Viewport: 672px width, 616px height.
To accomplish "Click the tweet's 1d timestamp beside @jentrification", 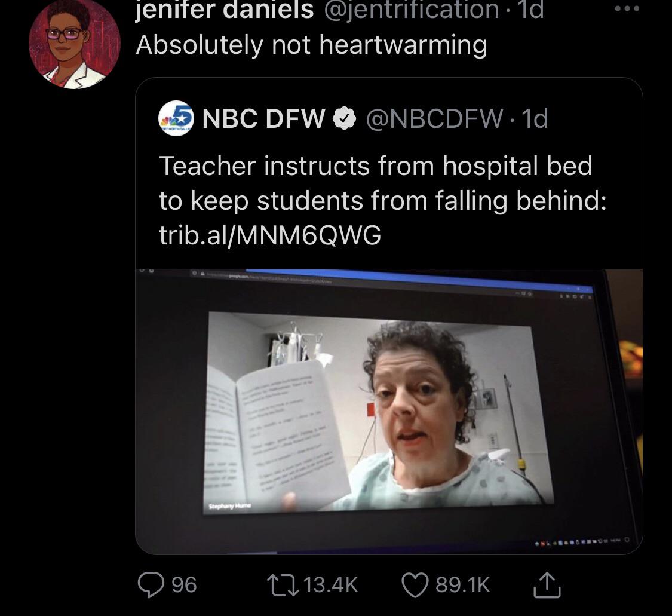I will 530,10.
